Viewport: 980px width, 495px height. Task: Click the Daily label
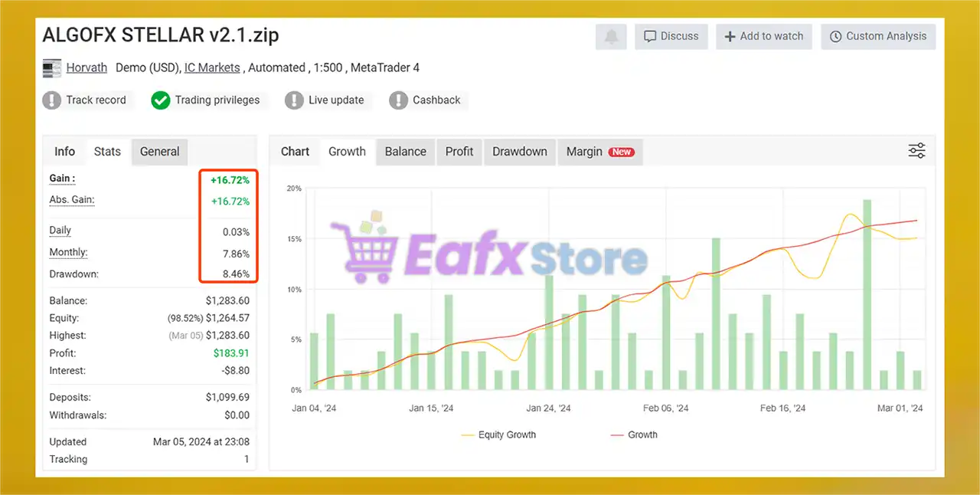pos(60,231)
